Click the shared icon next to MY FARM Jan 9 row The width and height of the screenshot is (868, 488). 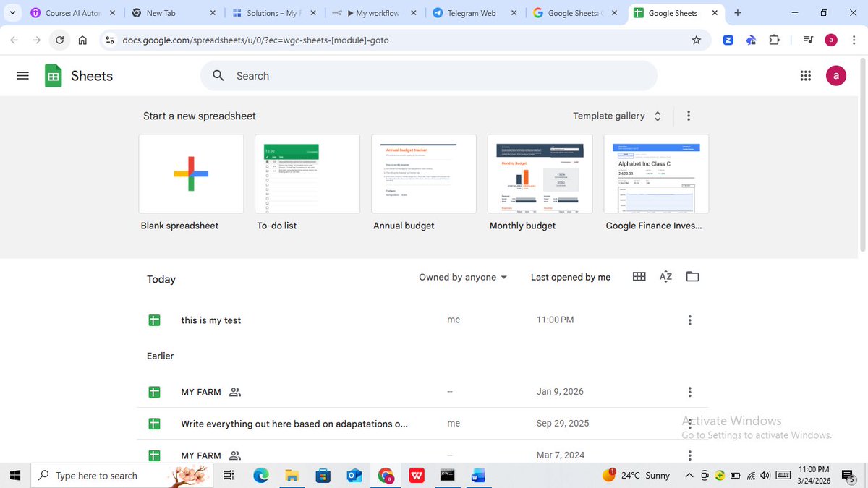[x=234, y=392]
